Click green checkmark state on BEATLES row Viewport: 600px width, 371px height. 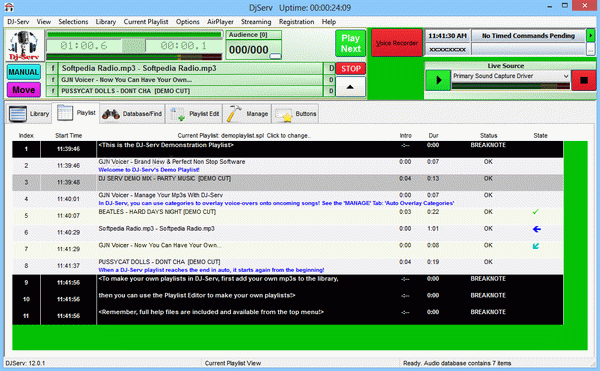pos(536,212)
